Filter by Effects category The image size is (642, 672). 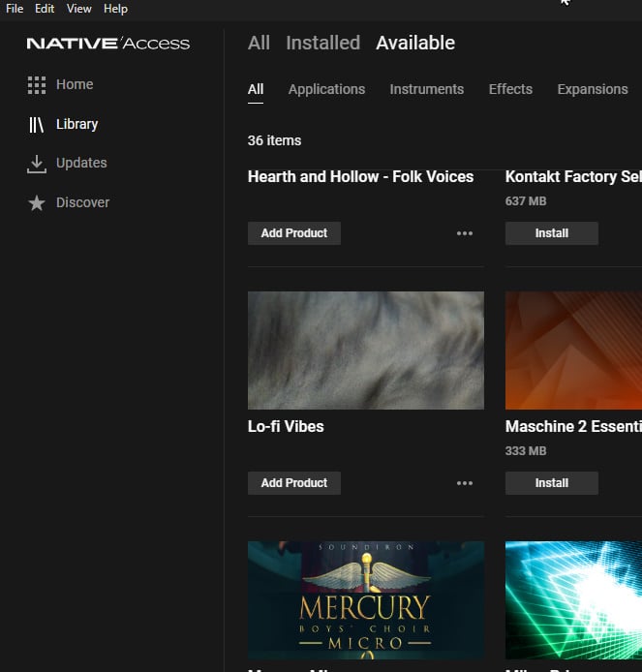[510, 89]
